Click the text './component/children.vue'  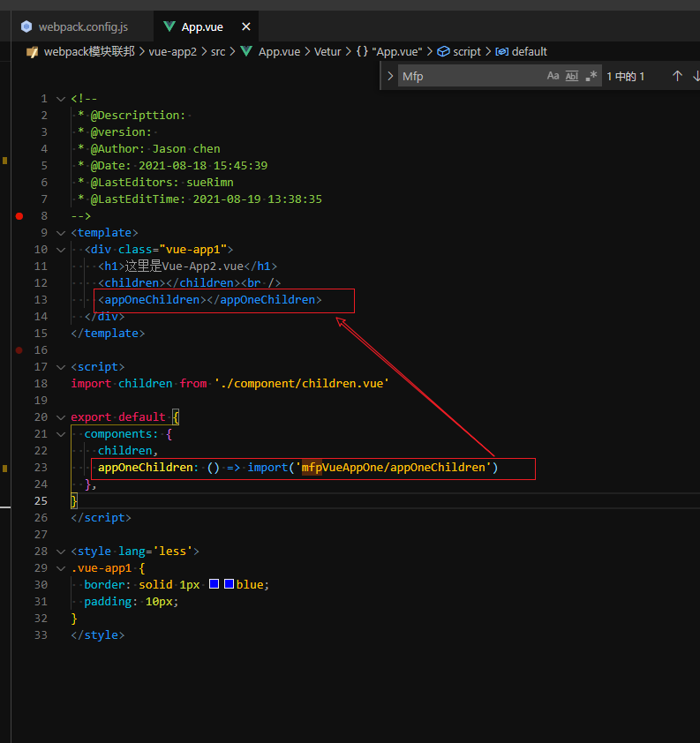point(301,383)
